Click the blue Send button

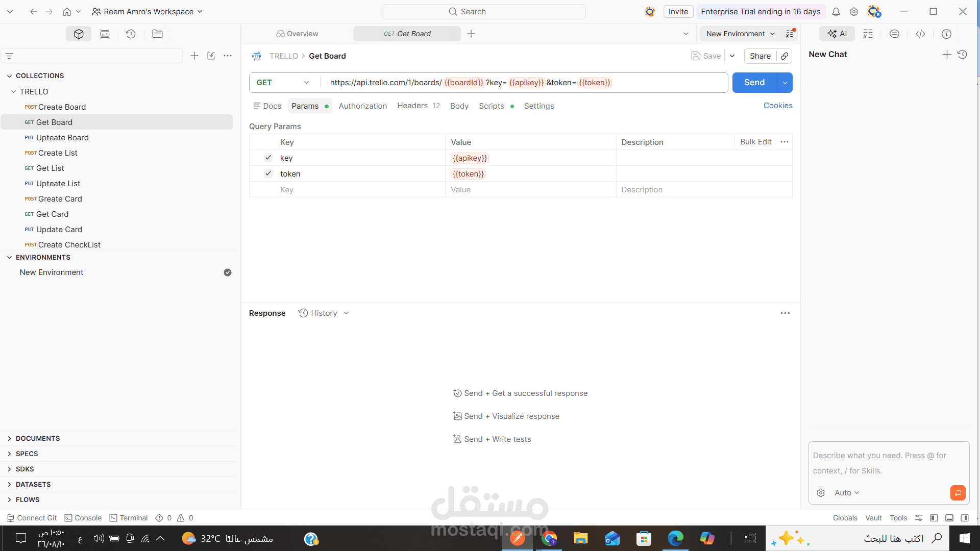pyautogui.click(x=754, y=83)
